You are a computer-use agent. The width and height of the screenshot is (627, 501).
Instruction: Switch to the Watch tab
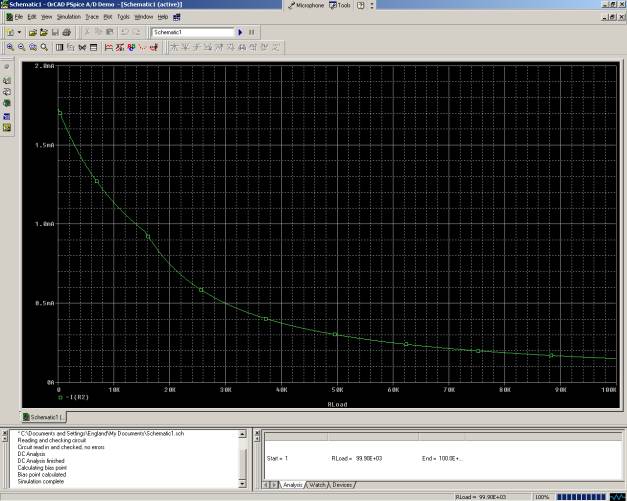[x=316, y=485]
